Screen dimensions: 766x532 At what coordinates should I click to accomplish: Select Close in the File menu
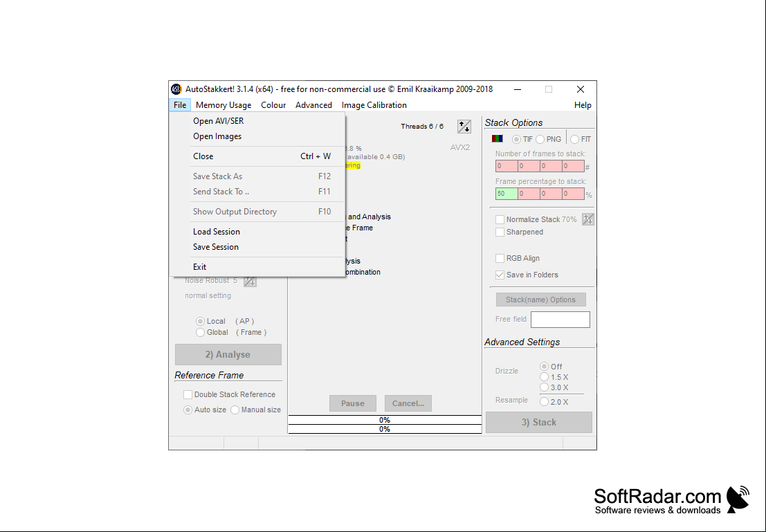point(257,156)
